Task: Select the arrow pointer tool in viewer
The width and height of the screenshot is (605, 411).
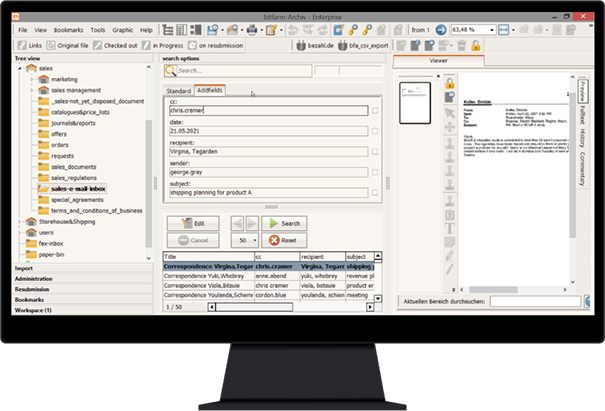Action: [450, 113]
